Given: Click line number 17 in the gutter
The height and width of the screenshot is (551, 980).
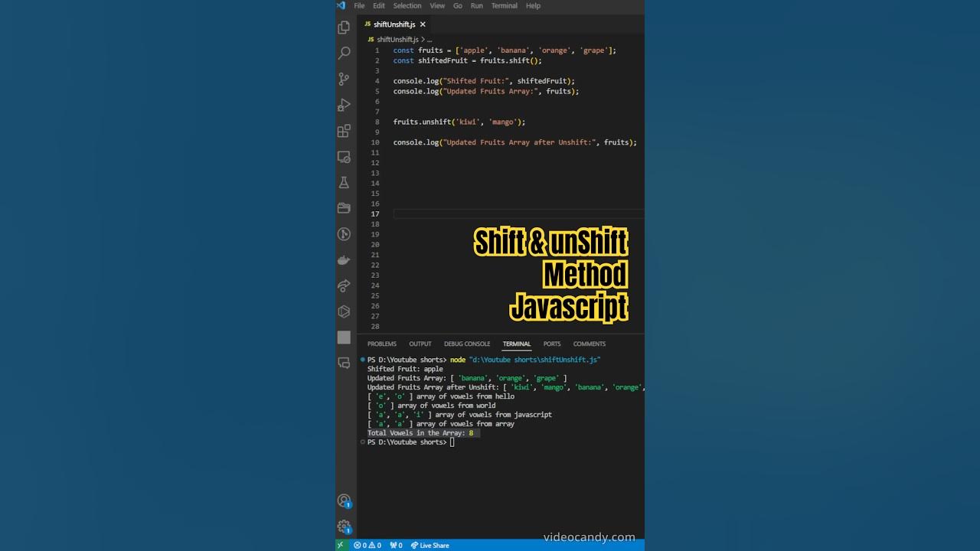Looking at the screenshot, I should 375,214.
